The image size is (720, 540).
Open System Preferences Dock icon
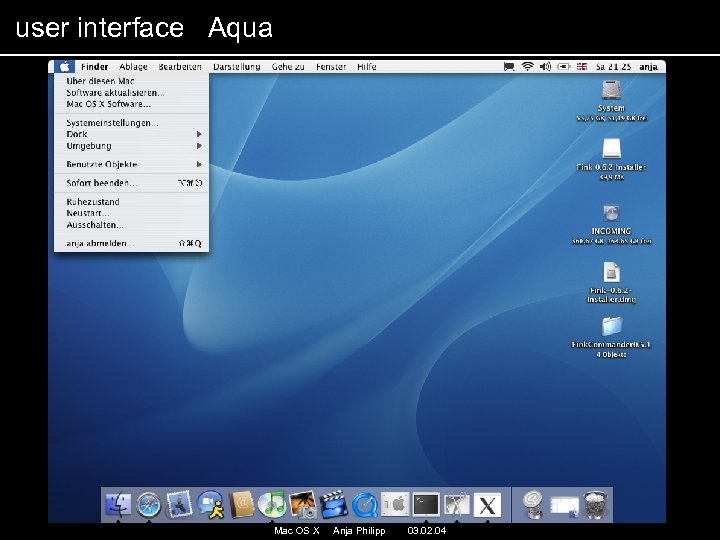click(x=395, y=505)
